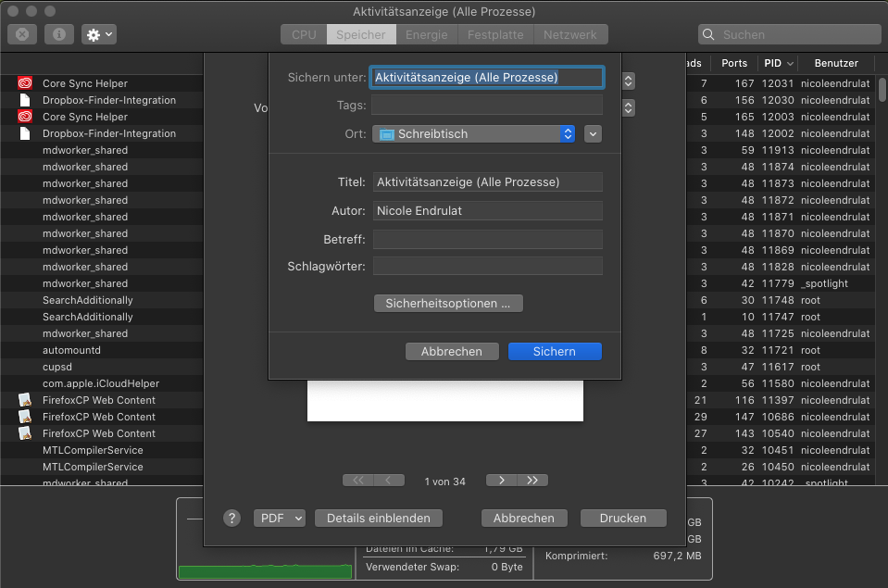Click the Core Sync Helper icon

click(x=25, y=83)
